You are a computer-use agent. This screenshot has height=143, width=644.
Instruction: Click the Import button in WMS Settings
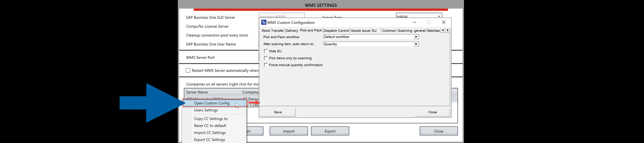coord(289,131)
